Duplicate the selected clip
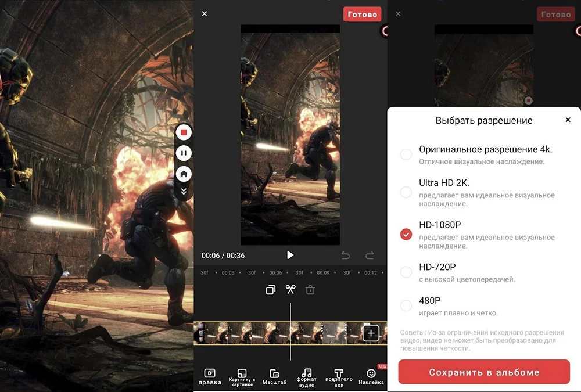581x392 pixels. click(270, 290)
